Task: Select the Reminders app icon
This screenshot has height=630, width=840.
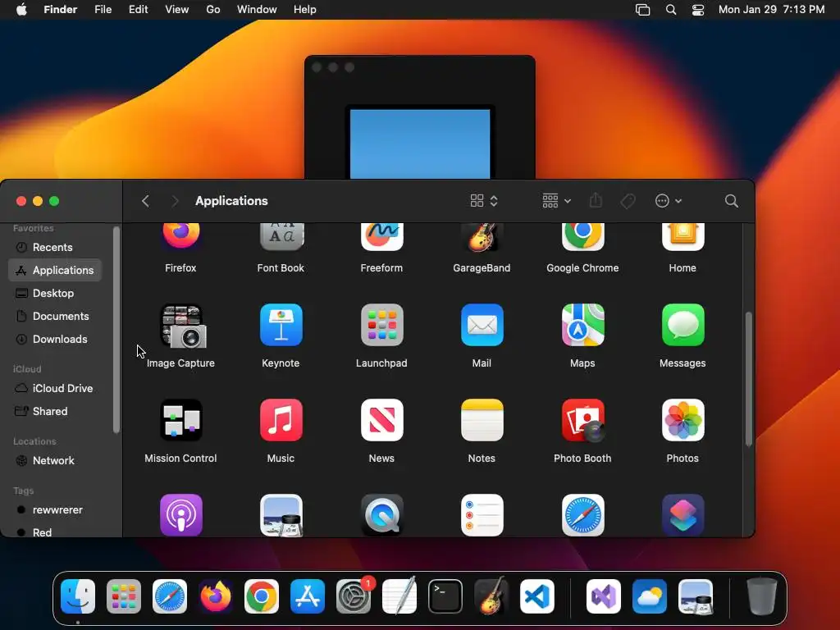Action: tap(482, 515)
